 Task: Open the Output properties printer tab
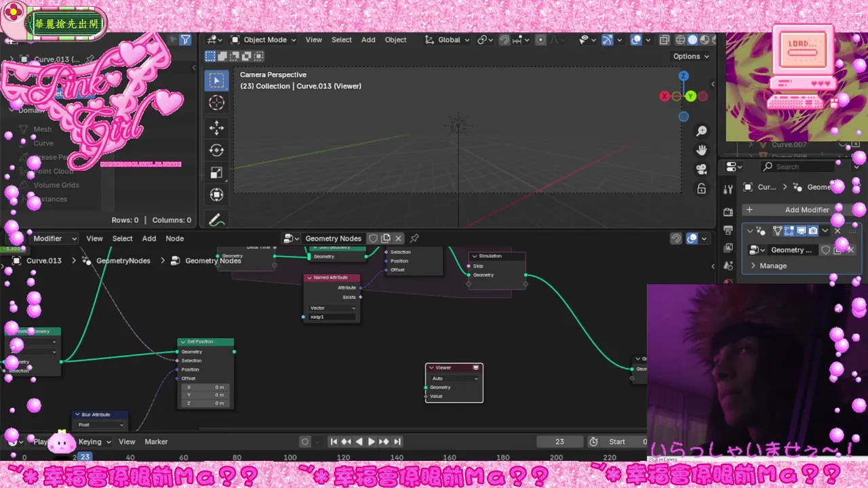pyautogui.click(x=728, y=230)
